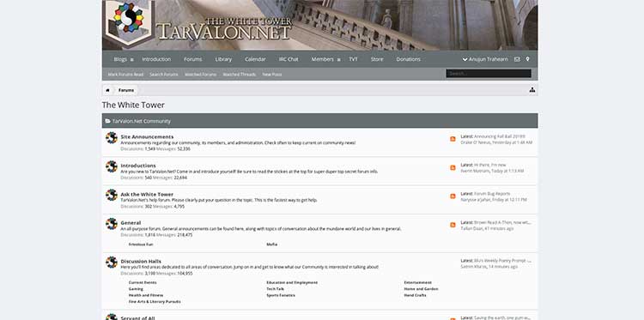Open the Introductions forum
The image size is (644, 320).
click(138, 166)
